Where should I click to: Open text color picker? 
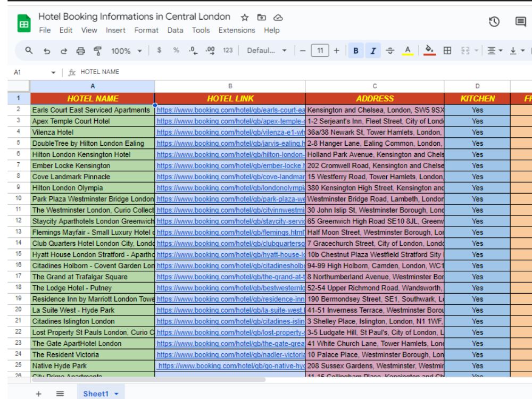[x=408, y=51]
